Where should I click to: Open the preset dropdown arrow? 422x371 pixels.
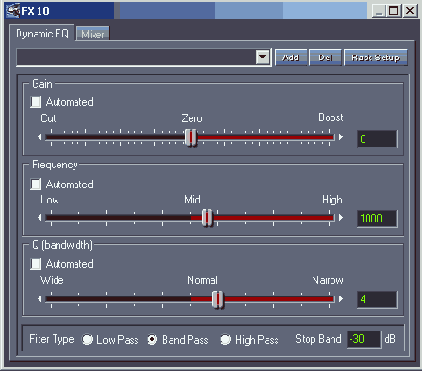(x=263, y=57)
